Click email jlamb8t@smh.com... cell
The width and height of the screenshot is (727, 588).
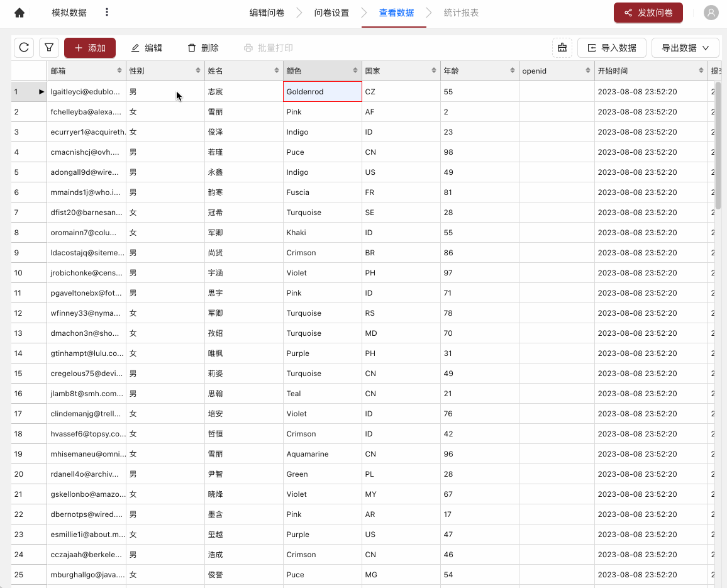coord(86,393)
